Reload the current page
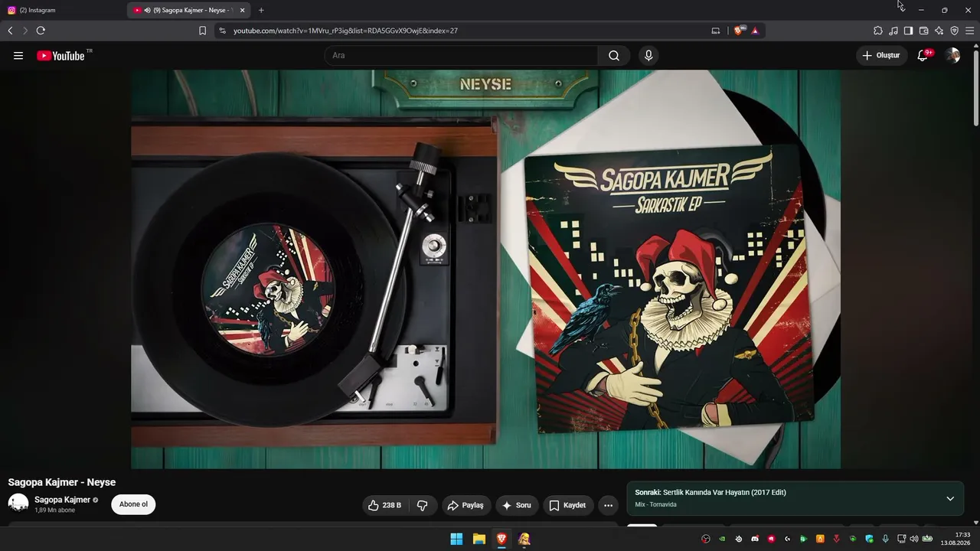Viewport: 980px width, 551px height. pyautogui.click(x=41, y=31)
